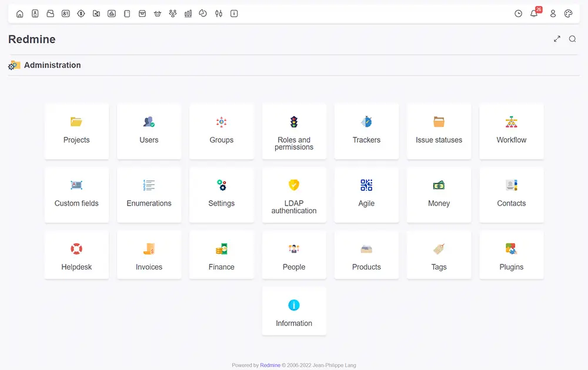Open the LDAP authentication tile
The image size is (588, 370).
pyautogui.click(x=294, y=195)
